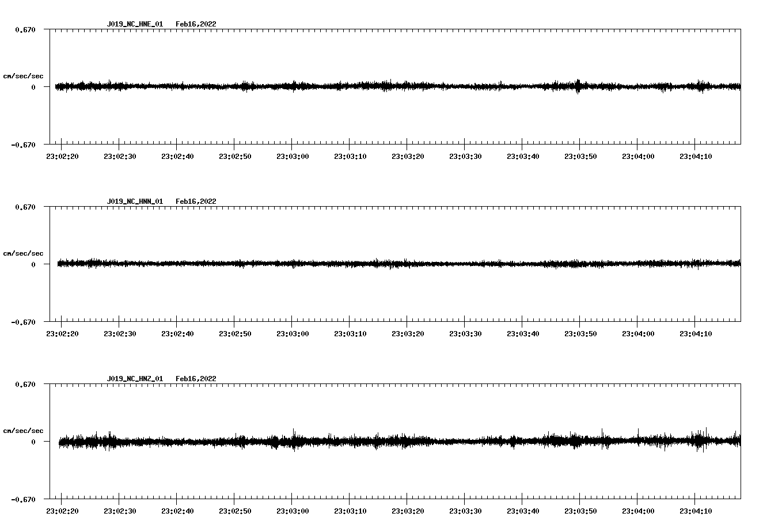Click the 23:03:10 time label under HNZ plot
Screen dimensions: 782x532
350,511
